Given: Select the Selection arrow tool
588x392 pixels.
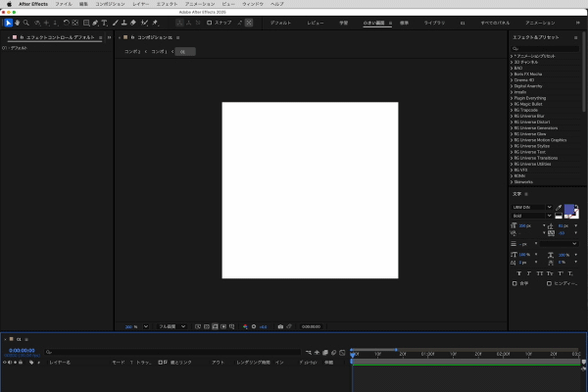Looking at the screenshot, I should tap(8, 23).
